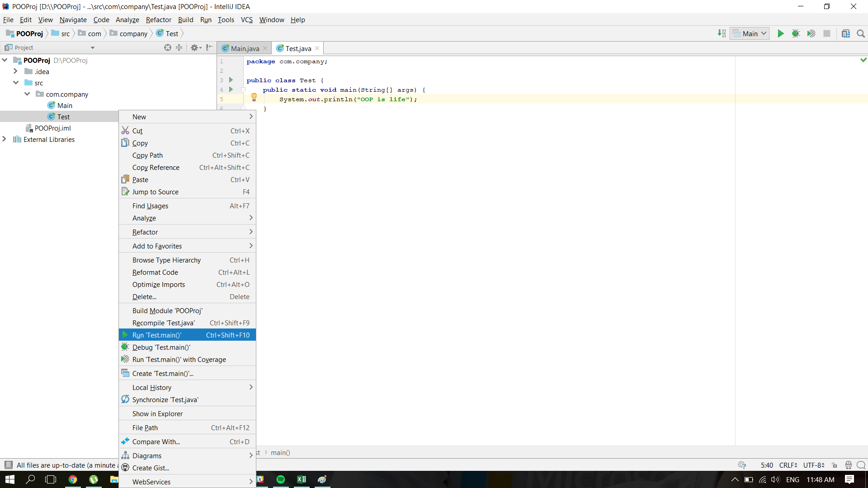Close the Test.java tab
The height and width of the screenshot is (488, 868).
pos(317,48)
